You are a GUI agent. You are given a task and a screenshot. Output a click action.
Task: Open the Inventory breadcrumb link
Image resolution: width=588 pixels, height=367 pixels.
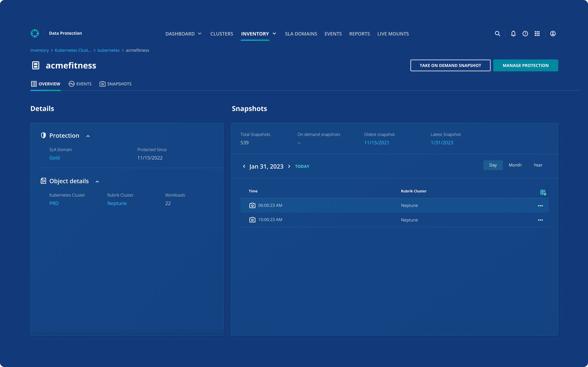(40, 50)
